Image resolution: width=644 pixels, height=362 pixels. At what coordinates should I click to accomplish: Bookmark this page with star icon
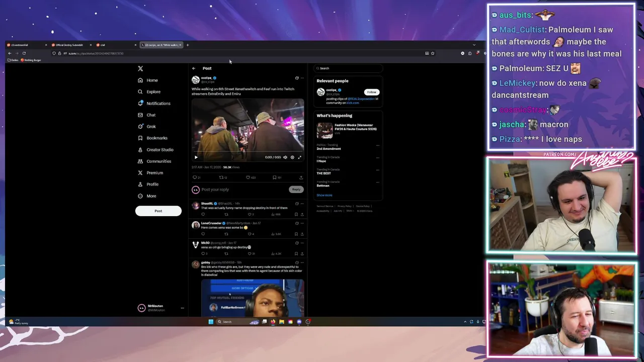tap(432, 53)
